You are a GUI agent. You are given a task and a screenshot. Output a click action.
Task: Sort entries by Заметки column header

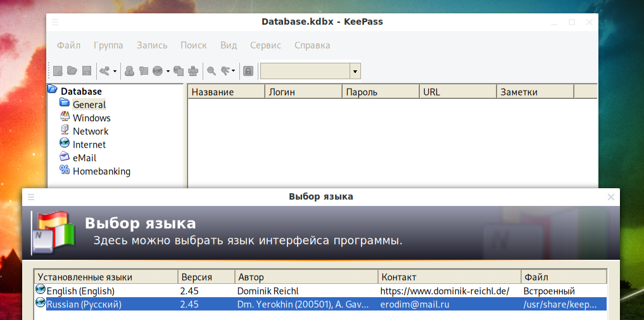[x=535, y=92]
